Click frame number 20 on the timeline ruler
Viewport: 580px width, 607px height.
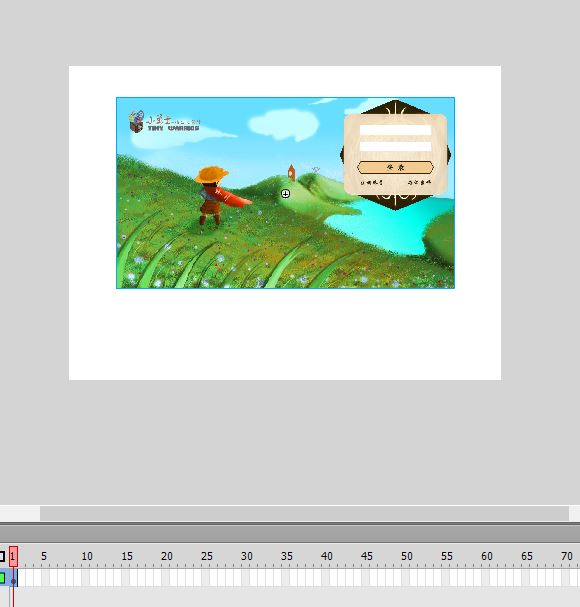(x=167, y=556)
